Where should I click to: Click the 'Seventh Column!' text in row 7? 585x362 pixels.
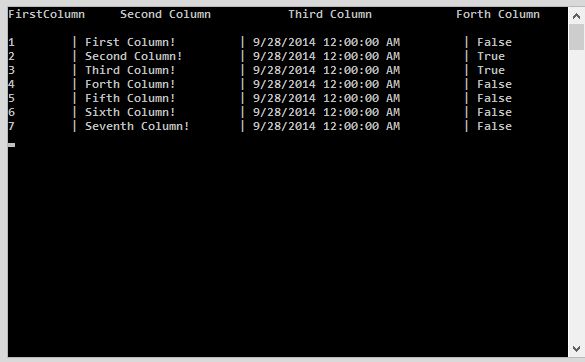pyautogui.click(x=137, y=126)
